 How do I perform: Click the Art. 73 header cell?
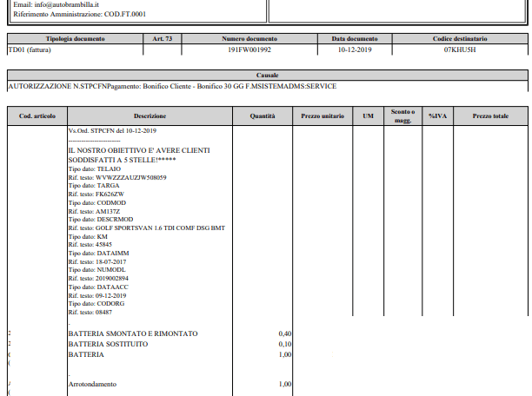tap(162, 39)
